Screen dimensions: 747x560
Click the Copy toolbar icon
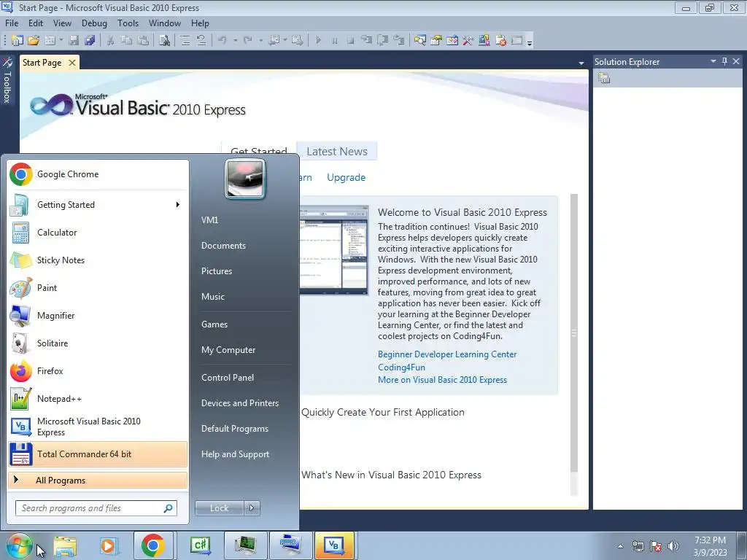coord(126,41)
